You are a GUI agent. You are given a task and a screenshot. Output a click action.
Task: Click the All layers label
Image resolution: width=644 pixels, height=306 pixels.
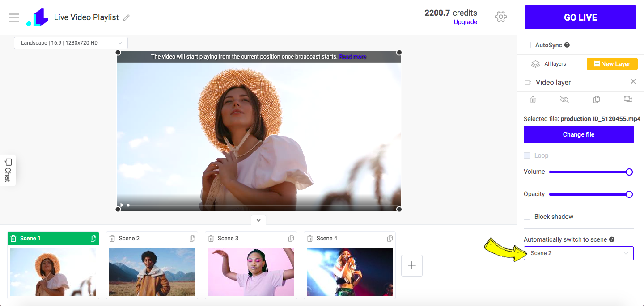tap(555, 64)
